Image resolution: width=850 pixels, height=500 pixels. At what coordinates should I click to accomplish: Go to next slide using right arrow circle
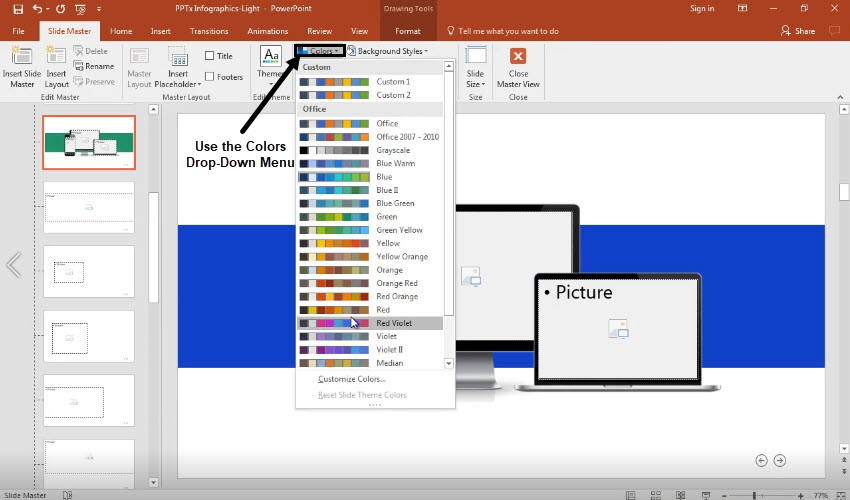click(780, 460)
